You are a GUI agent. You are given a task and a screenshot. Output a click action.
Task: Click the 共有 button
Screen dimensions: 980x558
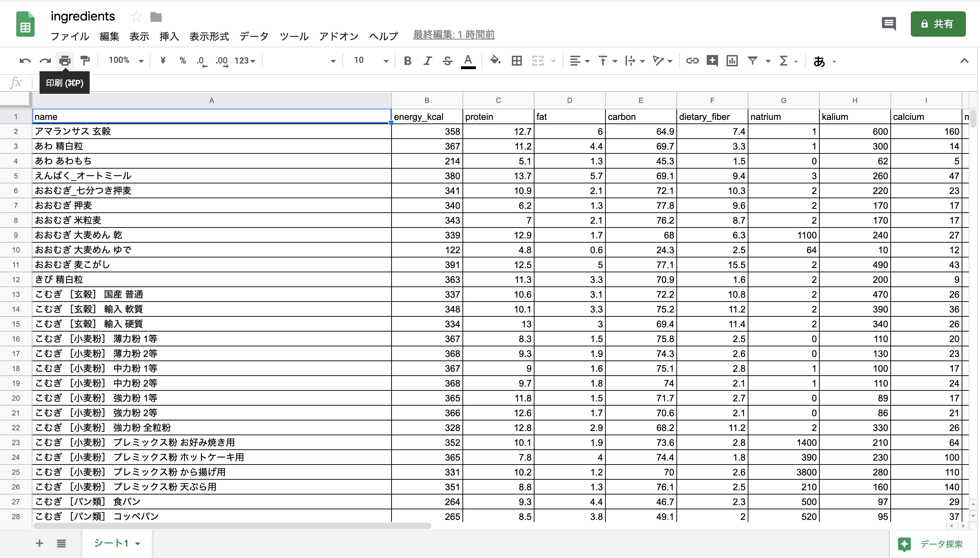[x=937, y=24]
